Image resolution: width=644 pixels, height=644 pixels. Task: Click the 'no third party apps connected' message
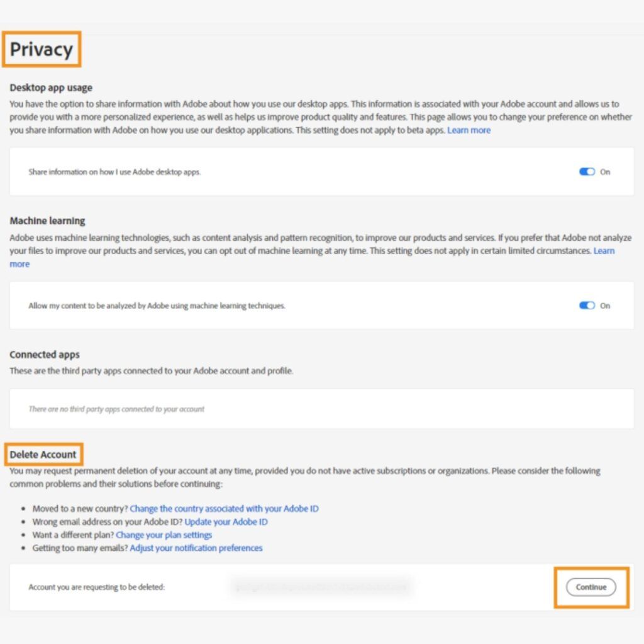pyautogui.click(x=116, y=409)
